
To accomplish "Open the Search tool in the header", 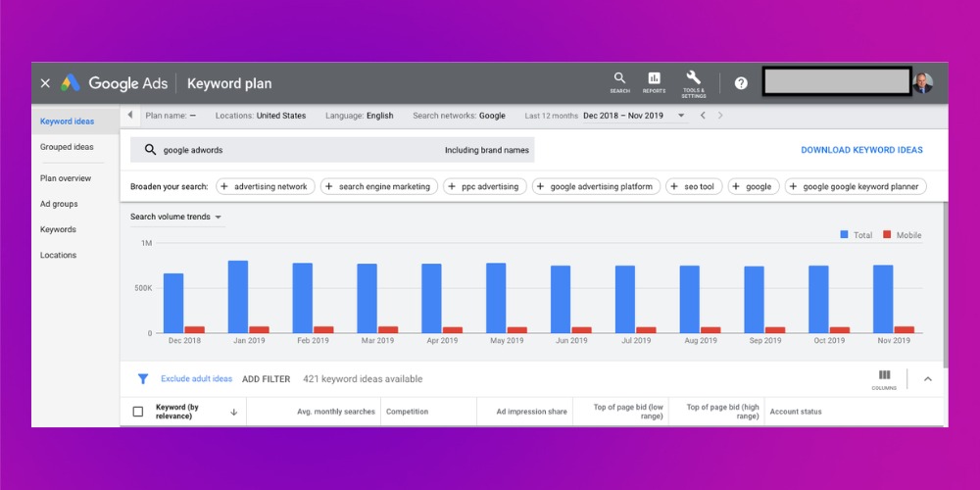I will coord(619,82).
